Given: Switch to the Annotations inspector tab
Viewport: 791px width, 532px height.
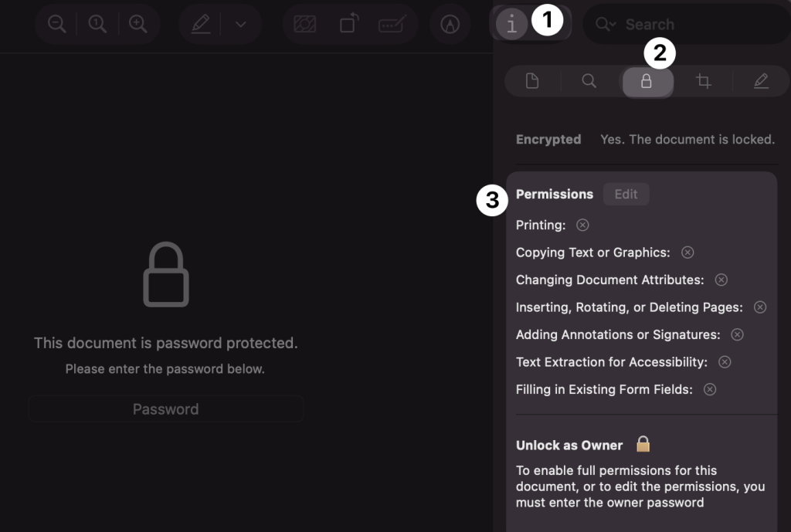Looking at the screenshot, I should point(760,80).
